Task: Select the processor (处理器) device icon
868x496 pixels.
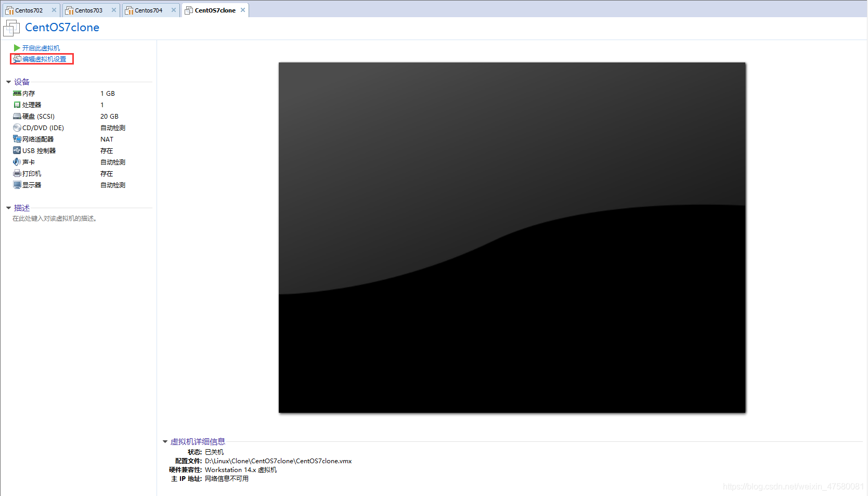Action: (x=17, y=105)
